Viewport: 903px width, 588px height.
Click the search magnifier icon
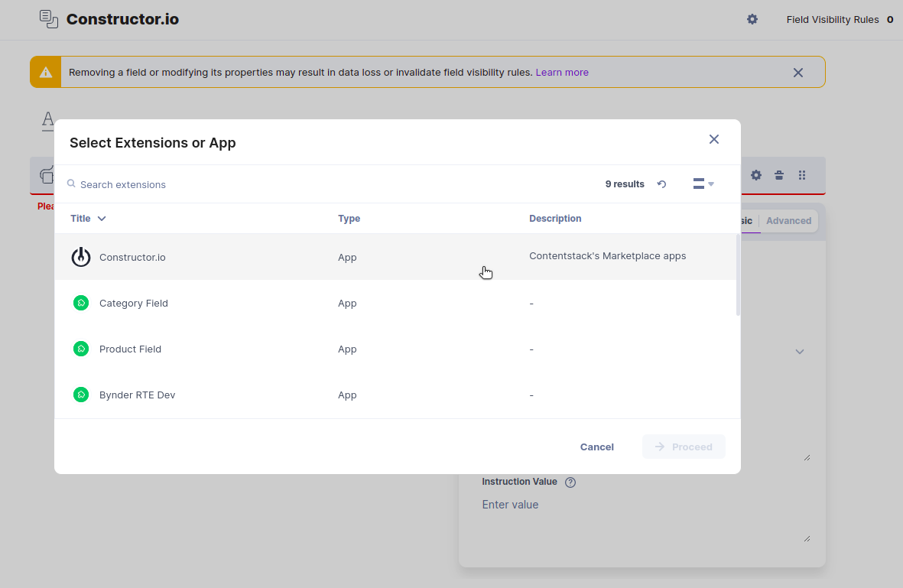tap(71, 184)
